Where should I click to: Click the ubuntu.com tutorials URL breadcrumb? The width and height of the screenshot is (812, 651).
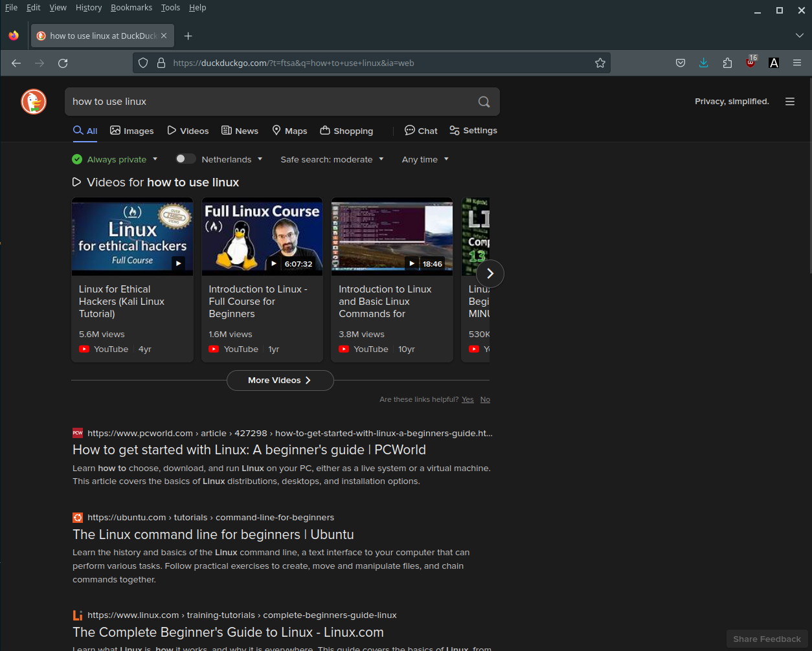[211, 517]
